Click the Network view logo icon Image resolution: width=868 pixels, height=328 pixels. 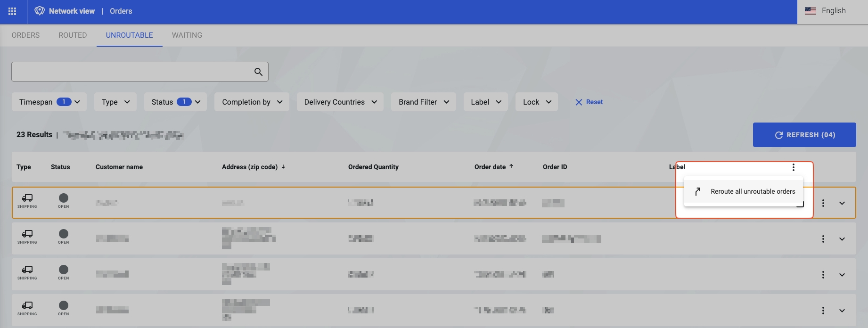(x=40, y=11)
